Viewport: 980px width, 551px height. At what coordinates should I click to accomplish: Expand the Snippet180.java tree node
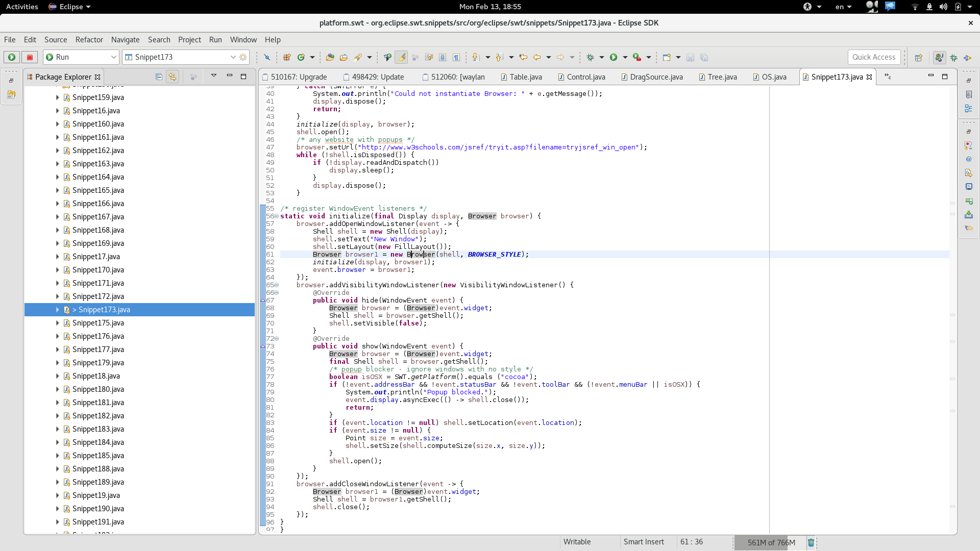58,389
